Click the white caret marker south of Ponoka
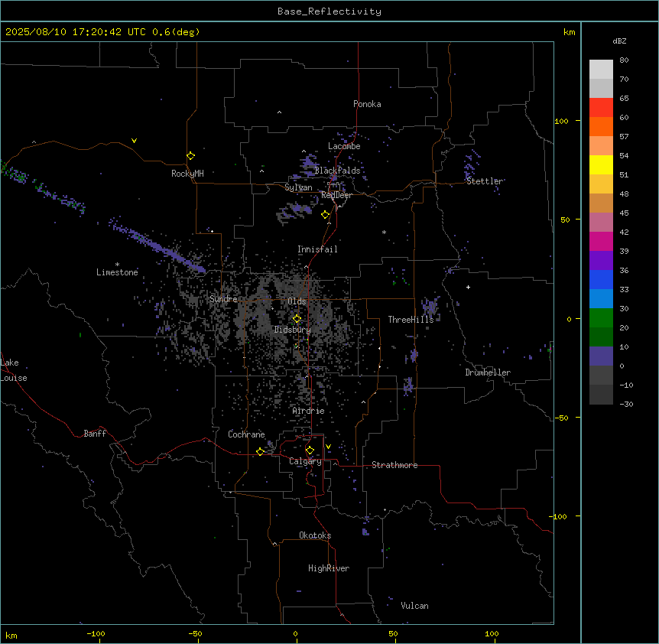 click(x=279, y=112)
